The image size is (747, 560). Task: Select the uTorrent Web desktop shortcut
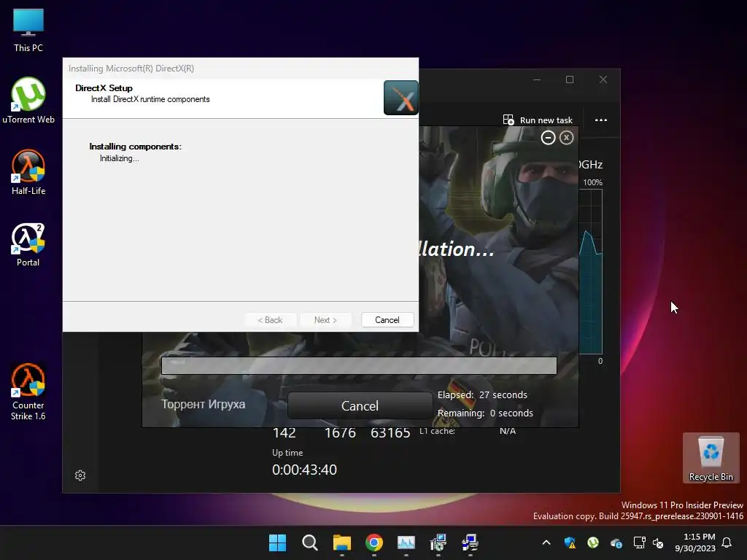(28, 101)
